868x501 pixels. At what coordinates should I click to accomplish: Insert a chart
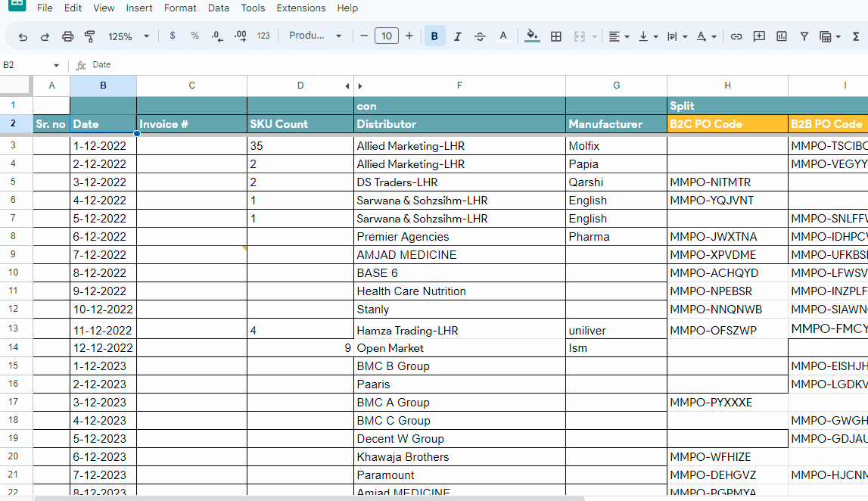782,36
